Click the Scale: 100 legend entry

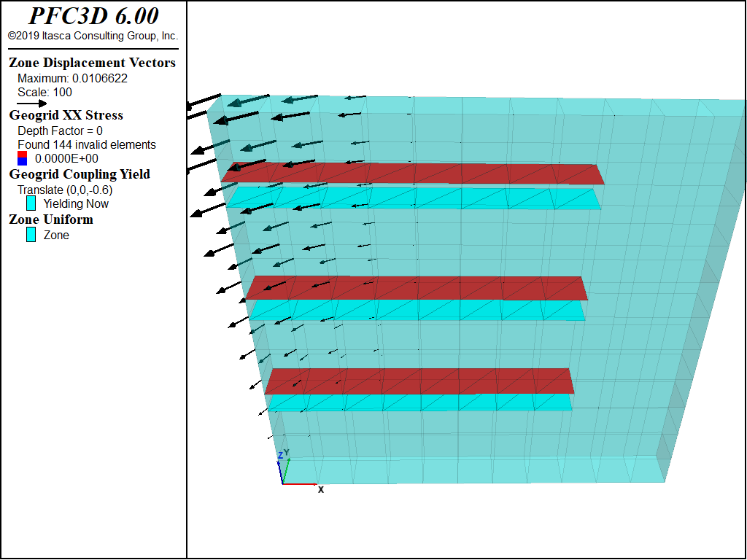44,93
